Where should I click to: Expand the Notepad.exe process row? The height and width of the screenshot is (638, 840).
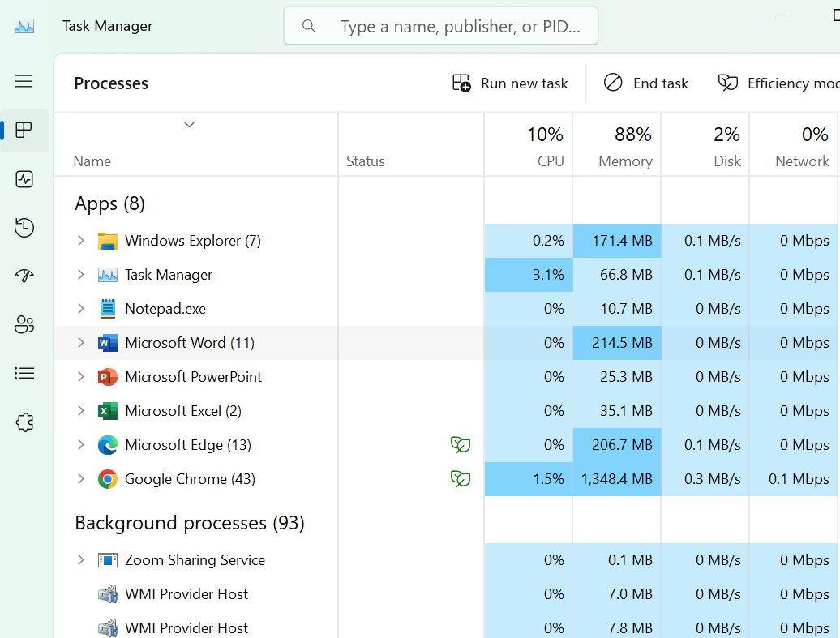click(80, 309)
